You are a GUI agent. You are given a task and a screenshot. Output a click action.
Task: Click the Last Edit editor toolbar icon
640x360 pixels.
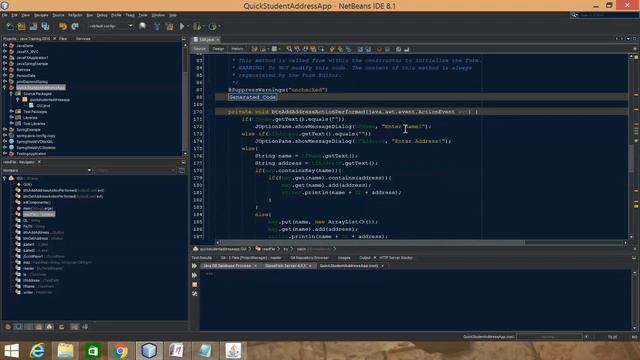point(254,49)
